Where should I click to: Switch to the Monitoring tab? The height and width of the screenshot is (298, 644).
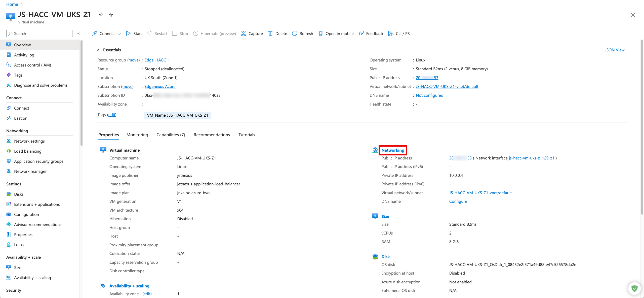tap(137, 135)
